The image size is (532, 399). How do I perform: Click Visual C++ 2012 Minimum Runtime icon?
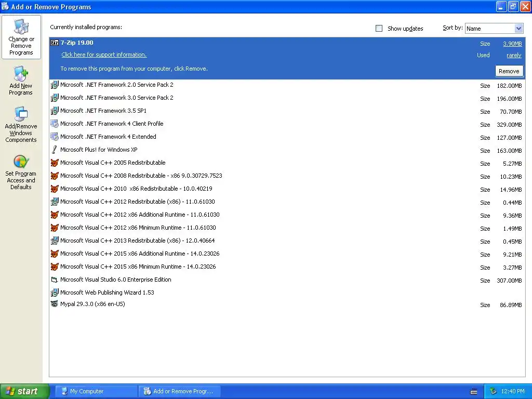coord(54,228)
